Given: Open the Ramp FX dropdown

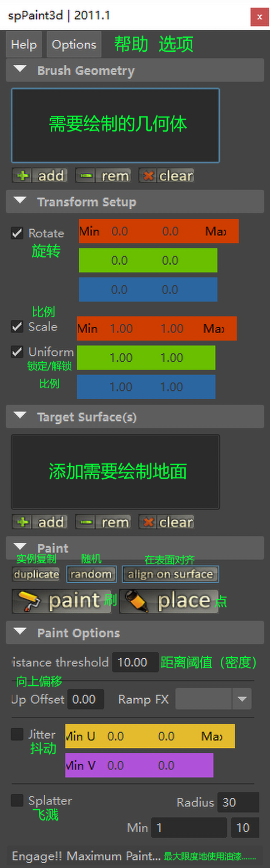Looking at the screenshot, I should coord(213,699).
